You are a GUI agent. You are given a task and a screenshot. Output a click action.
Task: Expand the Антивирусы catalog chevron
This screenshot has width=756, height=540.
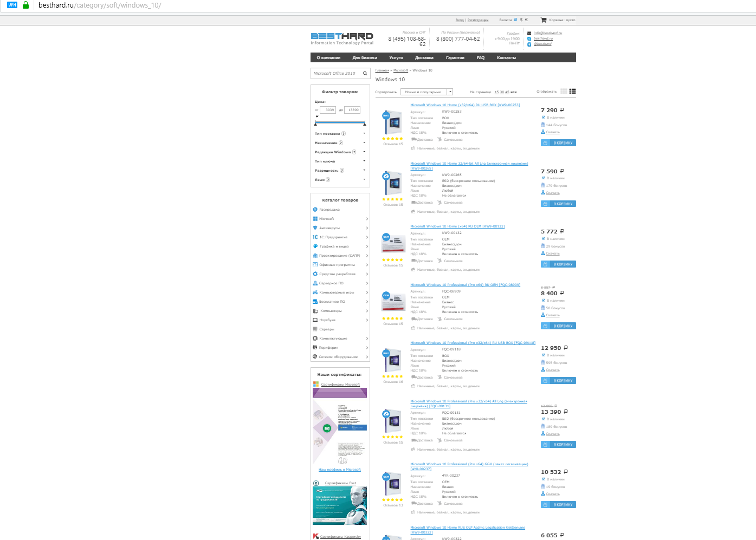[367, 228]
